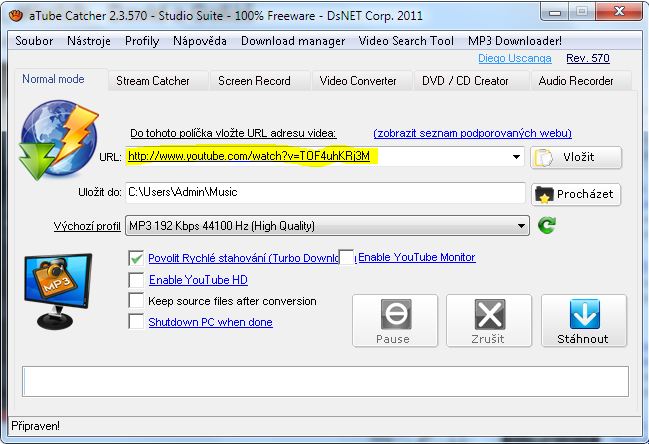Switch to the Video Converter tab
649x444 pixels.
point(358,80)
